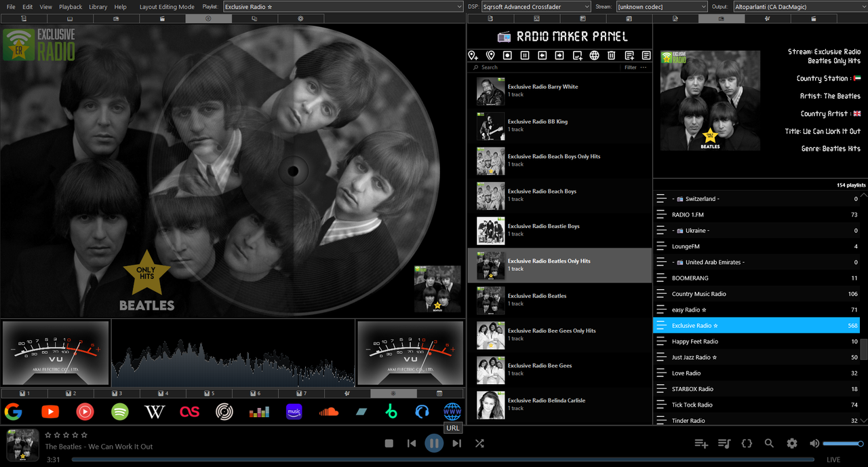868x467 pixels.
Task: Go to the previous track
Action: coord(412,443)
